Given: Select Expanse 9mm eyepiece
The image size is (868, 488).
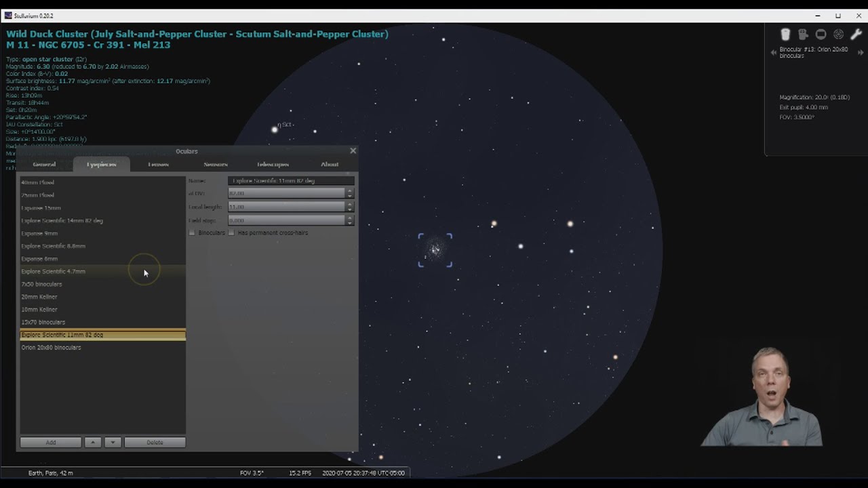Looking at the screenshot, I should click(x=102, y=233).
